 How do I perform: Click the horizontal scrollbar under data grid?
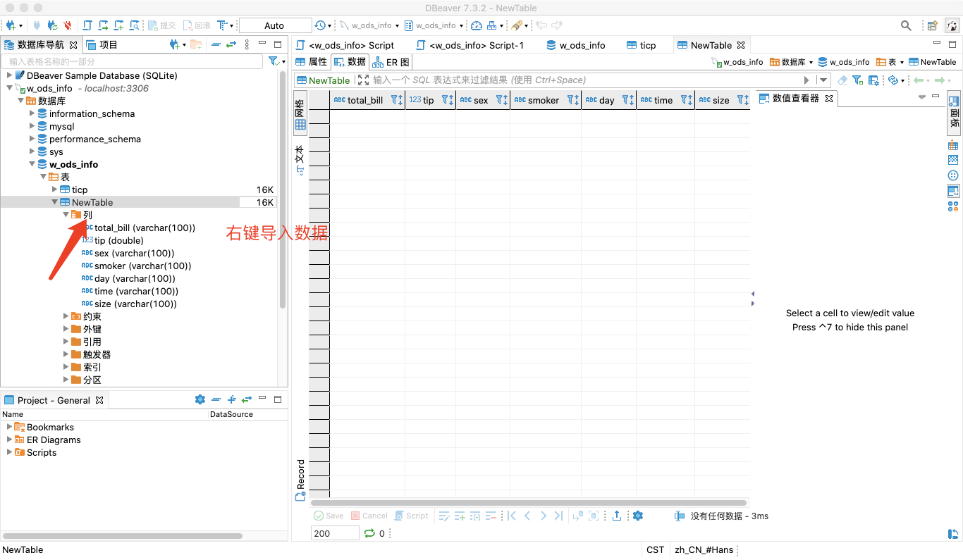tap(530, 503)
